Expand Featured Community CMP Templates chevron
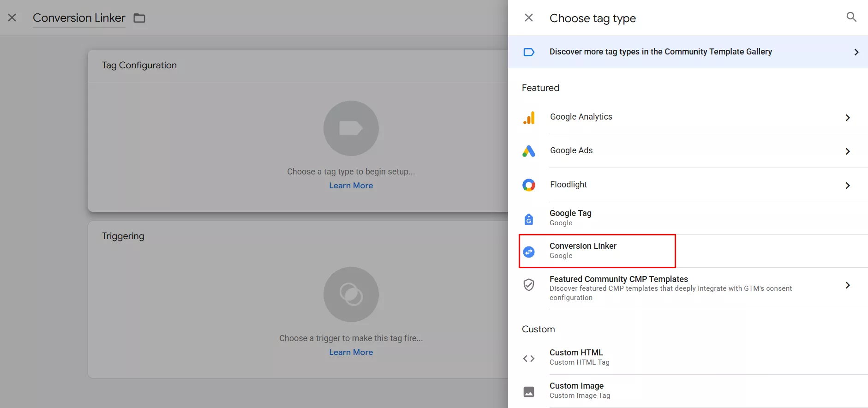868x408 pixels. pyautogui.click(x=848, y=285)
